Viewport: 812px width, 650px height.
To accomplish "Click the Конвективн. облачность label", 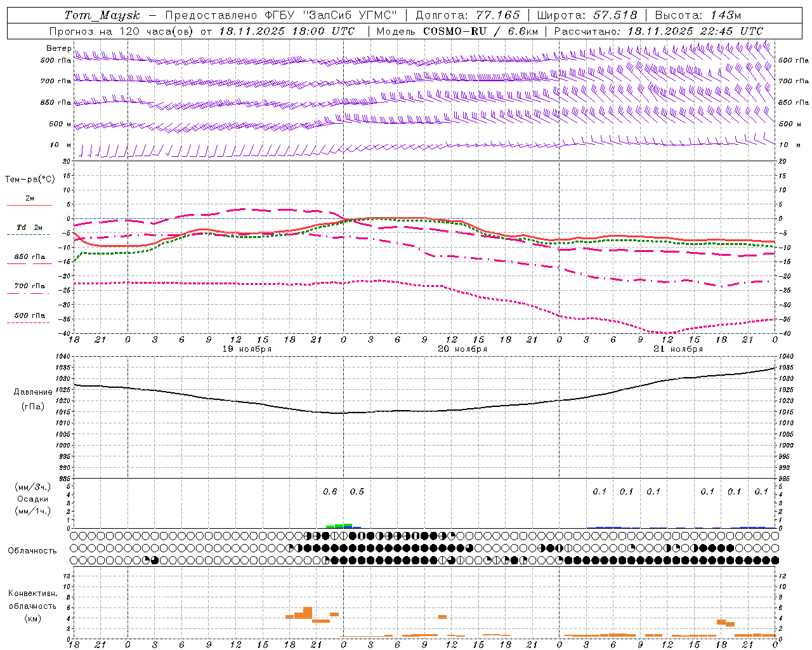I will tap(32, 599).
